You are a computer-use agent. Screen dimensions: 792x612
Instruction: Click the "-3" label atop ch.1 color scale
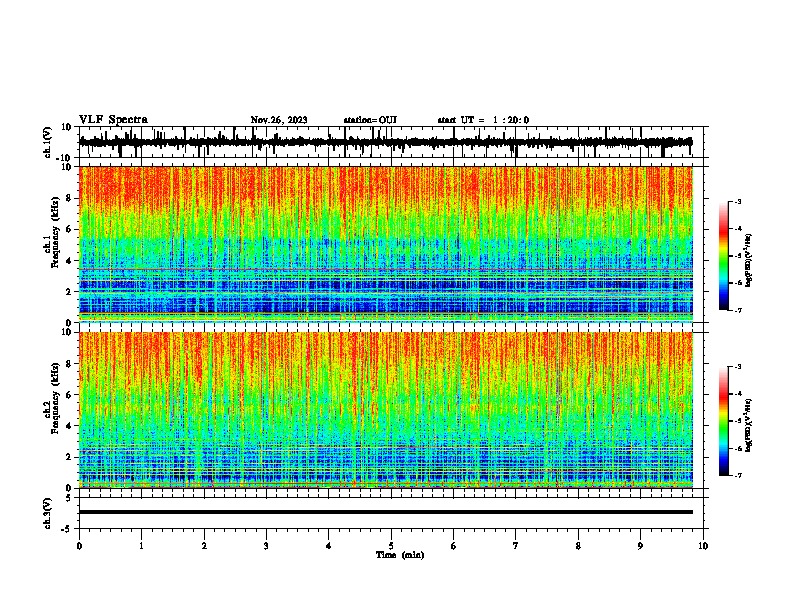point(737,201)
